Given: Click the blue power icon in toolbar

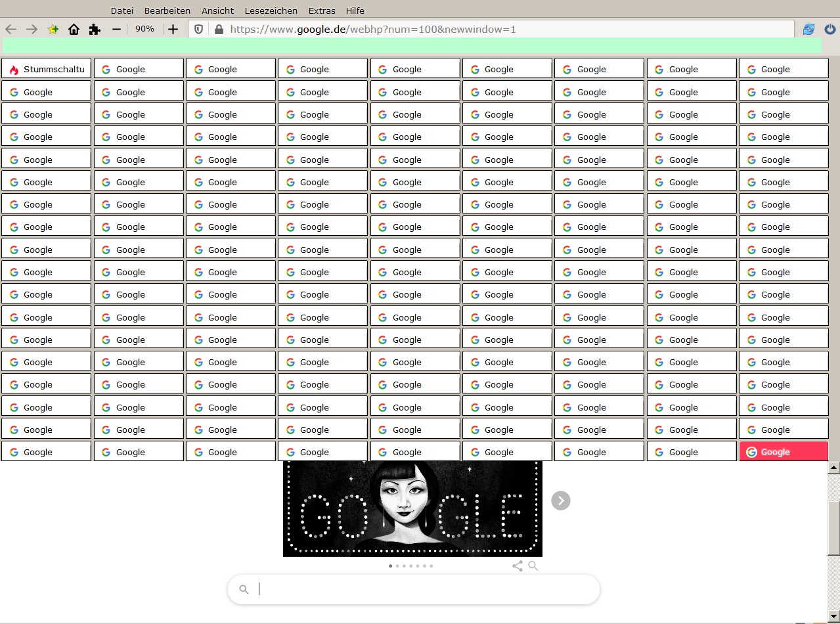Looking at the screenshot, I should 830,29.
